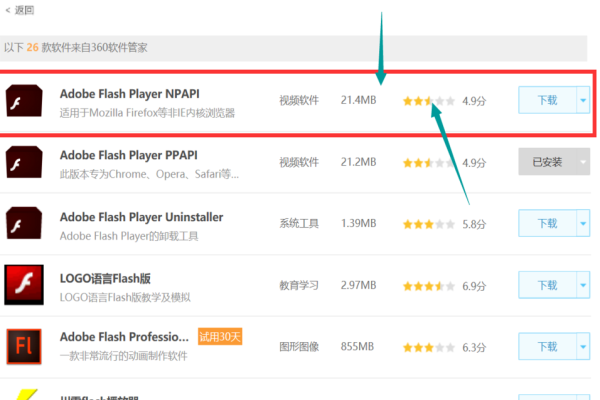
Task: Click the 21.4MB file size text
Action: tap(359, 100)
